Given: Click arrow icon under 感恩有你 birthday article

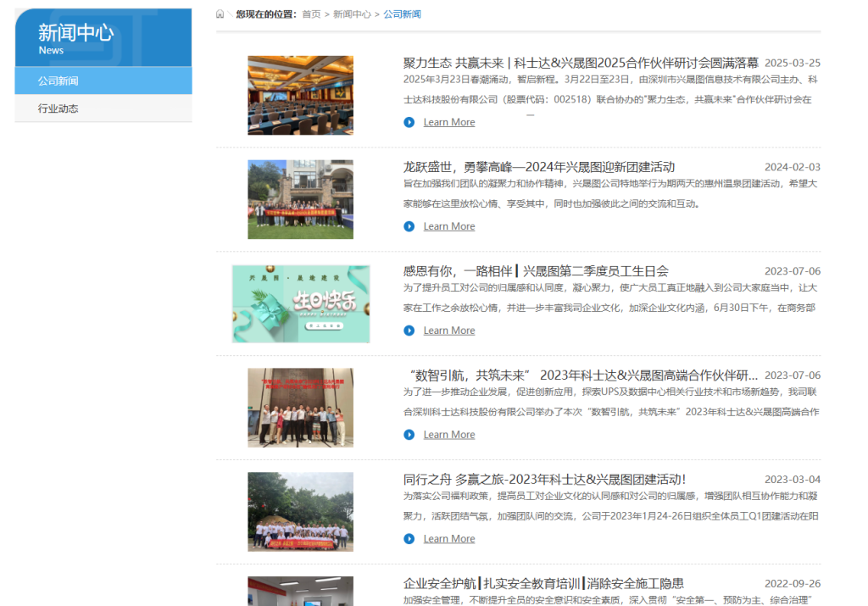Looking at the screenshot, I should click(x=409, y=331).
